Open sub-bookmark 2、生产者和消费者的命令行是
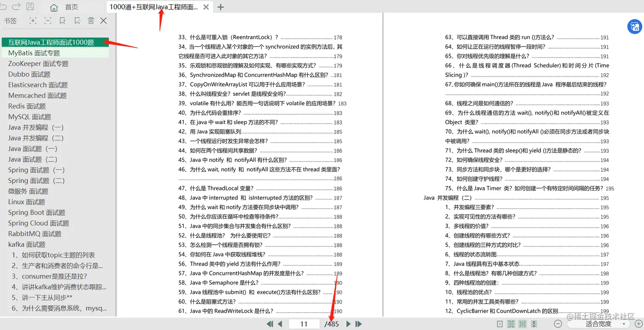 click(x=57, y=266)
